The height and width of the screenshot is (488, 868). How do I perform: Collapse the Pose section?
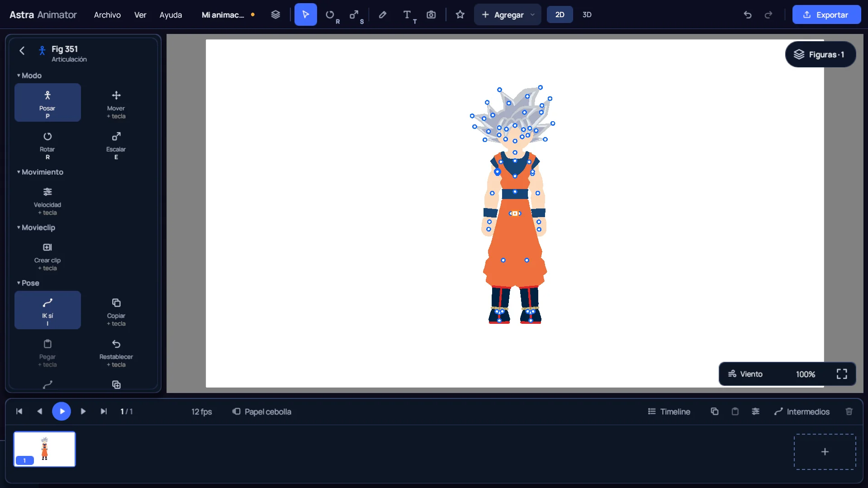click(28, 283)
